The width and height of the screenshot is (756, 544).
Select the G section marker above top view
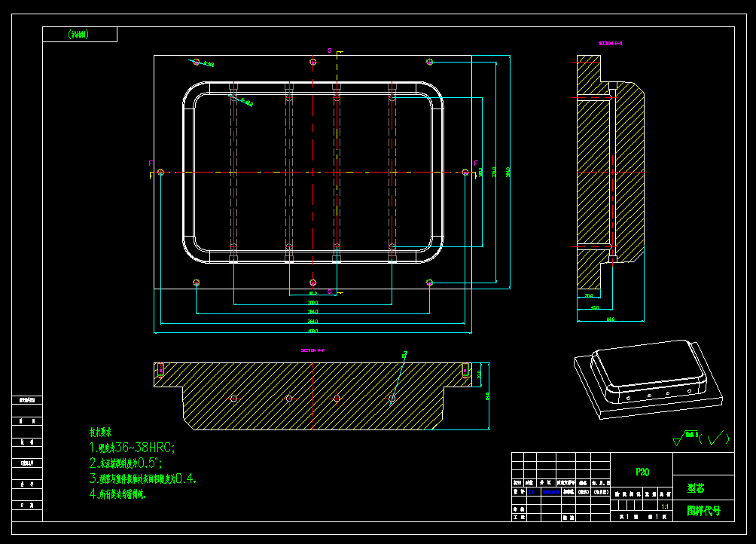pos(330,50)
